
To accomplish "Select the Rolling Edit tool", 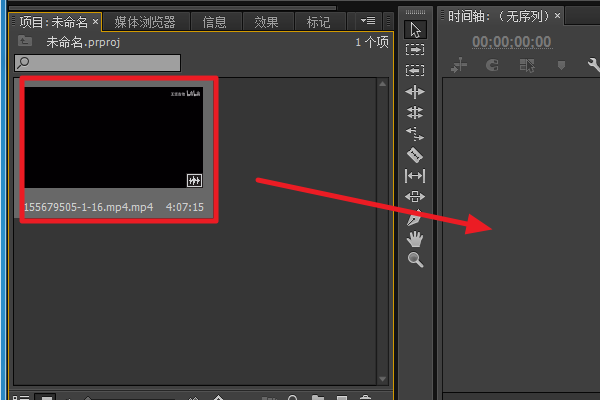I will coord(415,113).
